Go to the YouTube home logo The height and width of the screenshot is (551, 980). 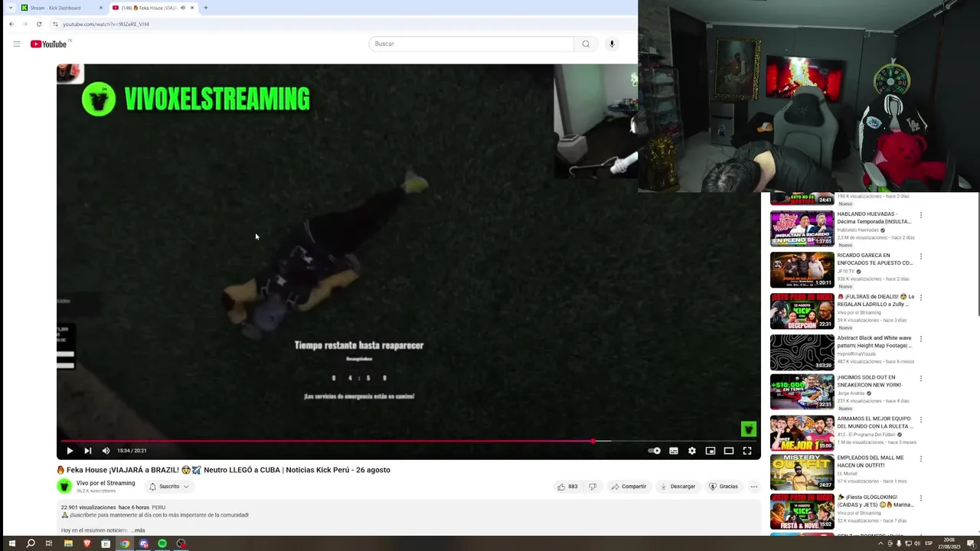pos(49,44)
